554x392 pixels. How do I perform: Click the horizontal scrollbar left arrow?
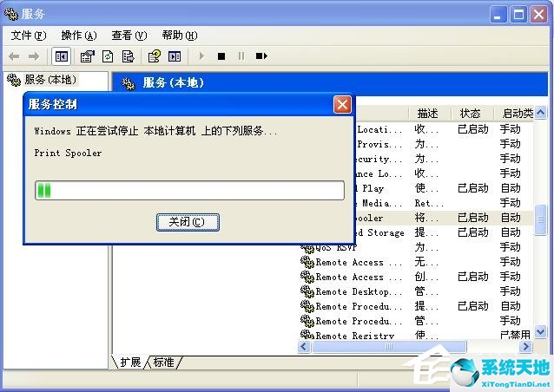point(304,347)
